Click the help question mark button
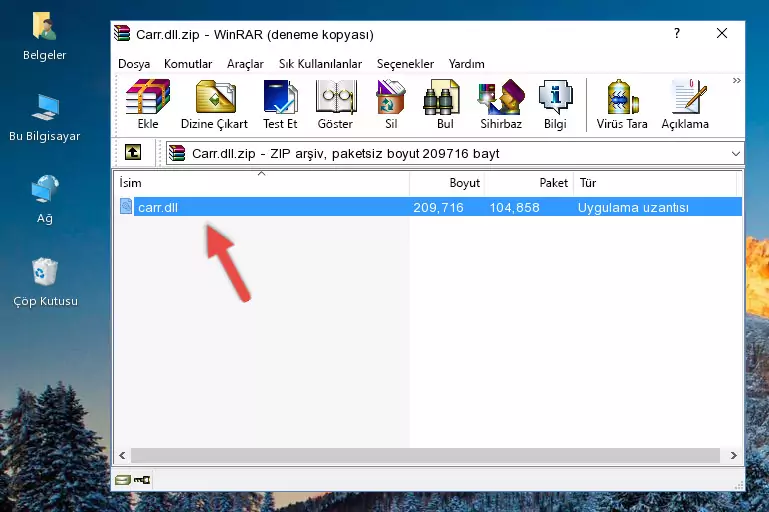The height and width of the screenshot is (512, 769). tap(677, 33)
